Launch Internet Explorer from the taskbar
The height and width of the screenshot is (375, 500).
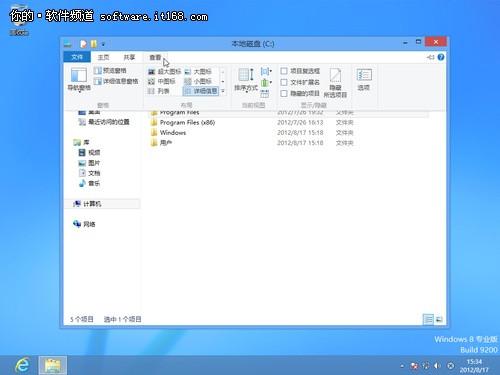[22, 365]
